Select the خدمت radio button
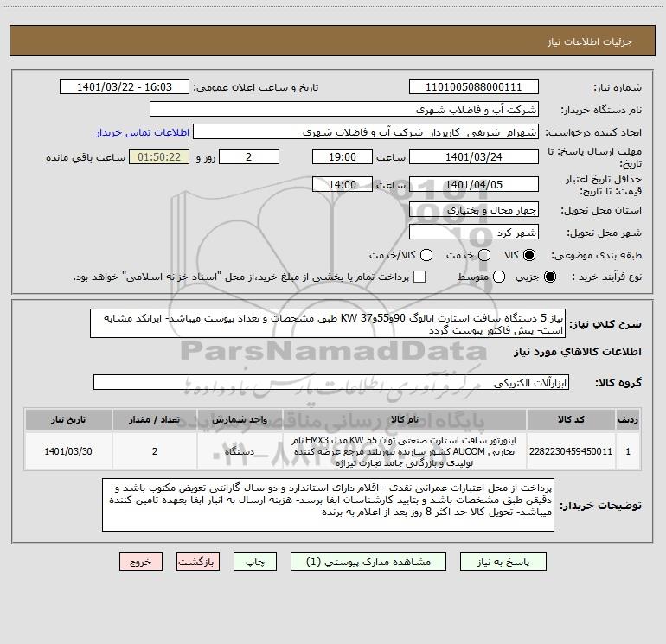This screenshot has width=666, height=644. click(484, 255)
